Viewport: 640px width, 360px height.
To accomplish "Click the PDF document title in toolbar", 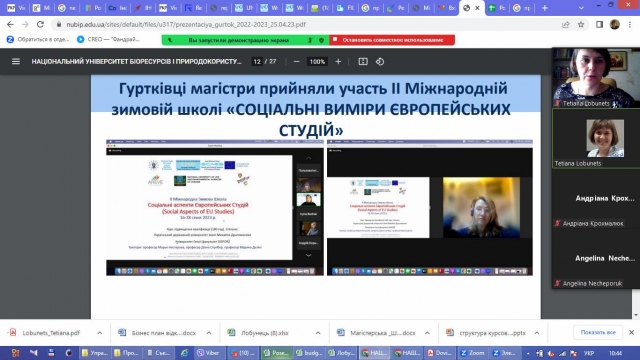I will point(136,62).
